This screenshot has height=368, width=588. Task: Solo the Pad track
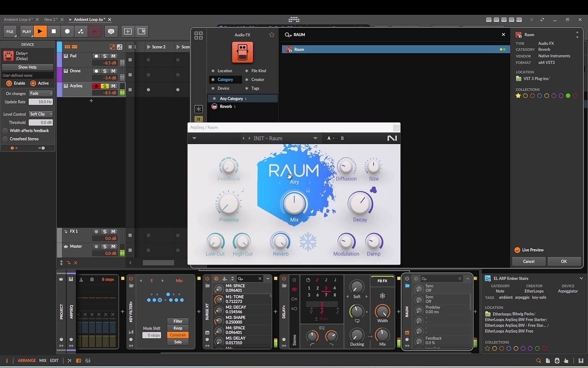[105, 56]
